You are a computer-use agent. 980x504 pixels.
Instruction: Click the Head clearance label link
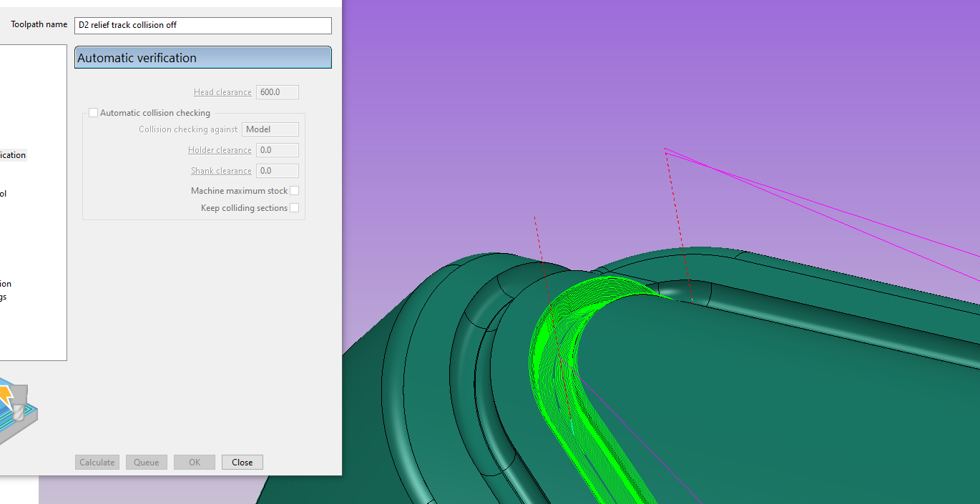[222, 92]
